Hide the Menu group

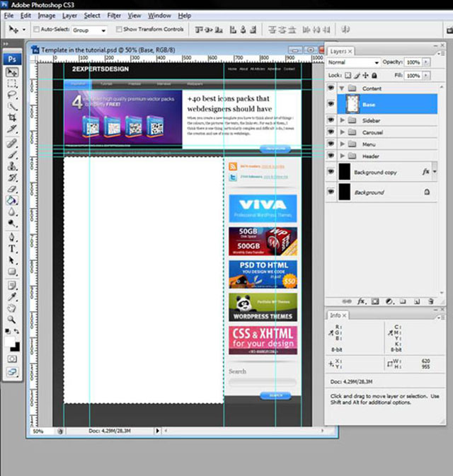(331, 144)
